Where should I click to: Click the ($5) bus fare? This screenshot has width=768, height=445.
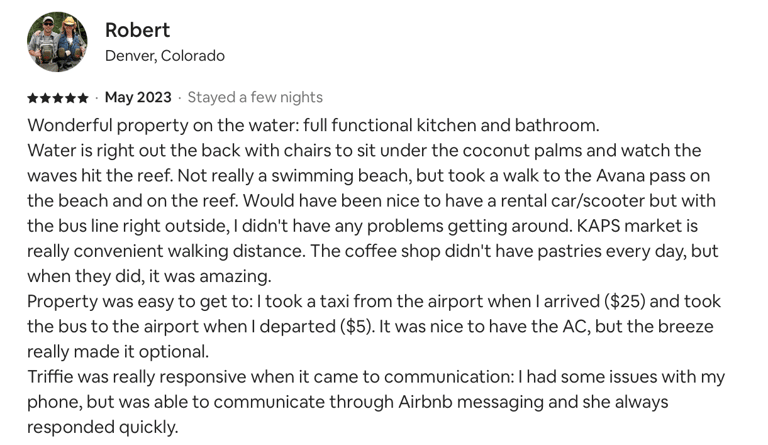pyautogui.click(x=358, y=327)
